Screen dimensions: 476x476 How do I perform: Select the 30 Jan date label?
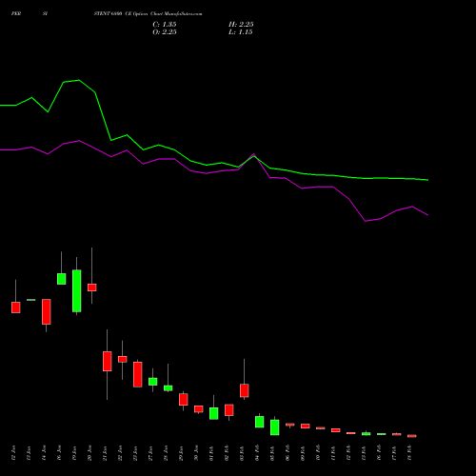pos(196,453)
